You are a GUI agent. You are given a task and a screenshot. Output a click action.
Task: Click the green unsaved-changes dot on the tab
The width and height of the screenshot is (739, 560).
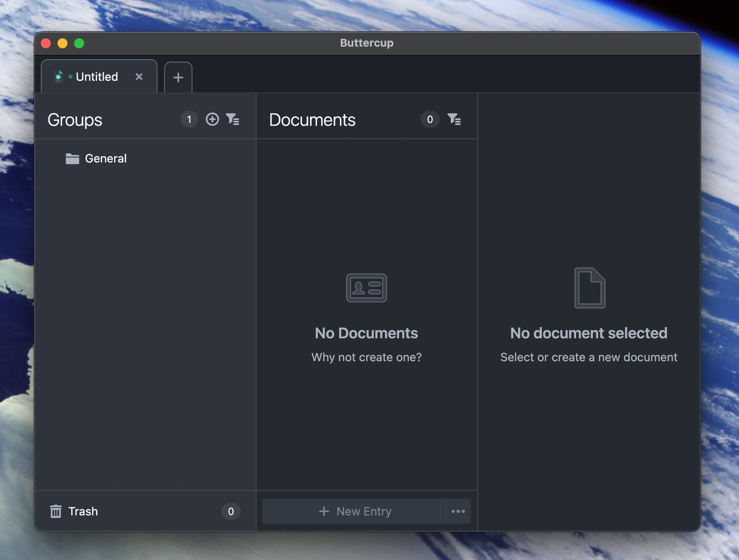tap(69, 77)
